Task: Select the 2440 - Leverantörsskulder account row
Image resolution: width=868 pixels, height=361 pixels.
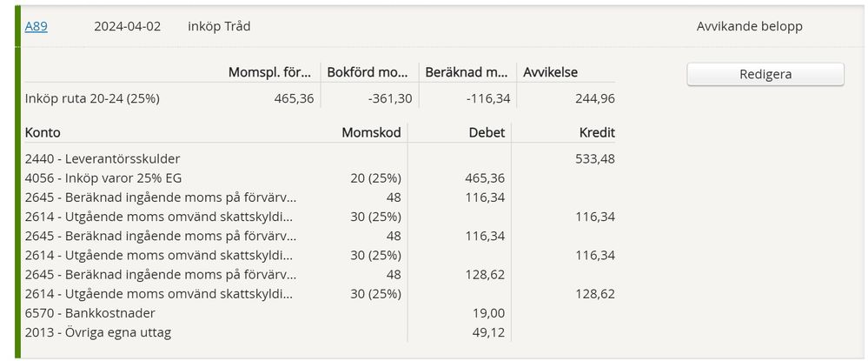Action: pos(103,158)
